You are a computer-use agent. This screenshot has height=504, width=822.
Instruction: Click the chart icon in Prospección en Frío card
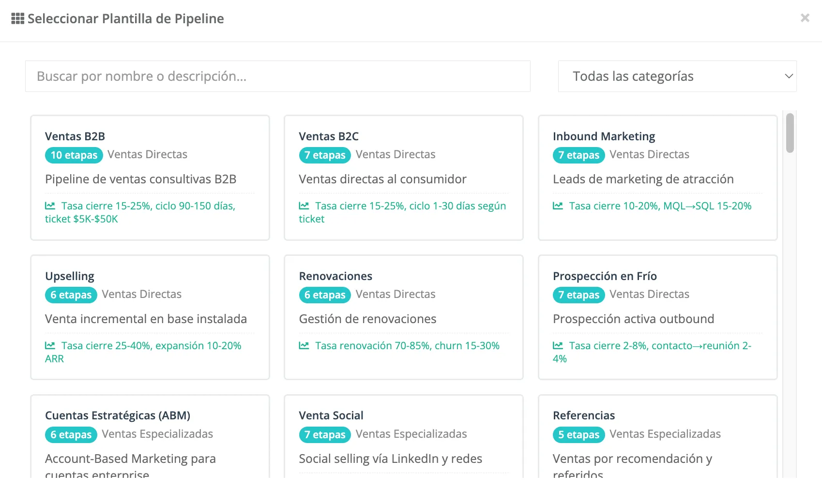pyautogui.click(x=558, y=346)
